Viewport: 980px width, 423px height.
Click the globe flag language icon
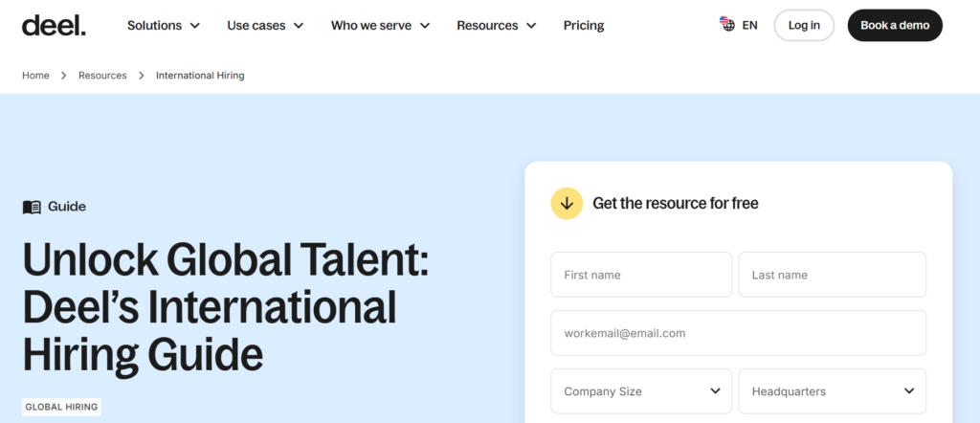coord(727,25)
